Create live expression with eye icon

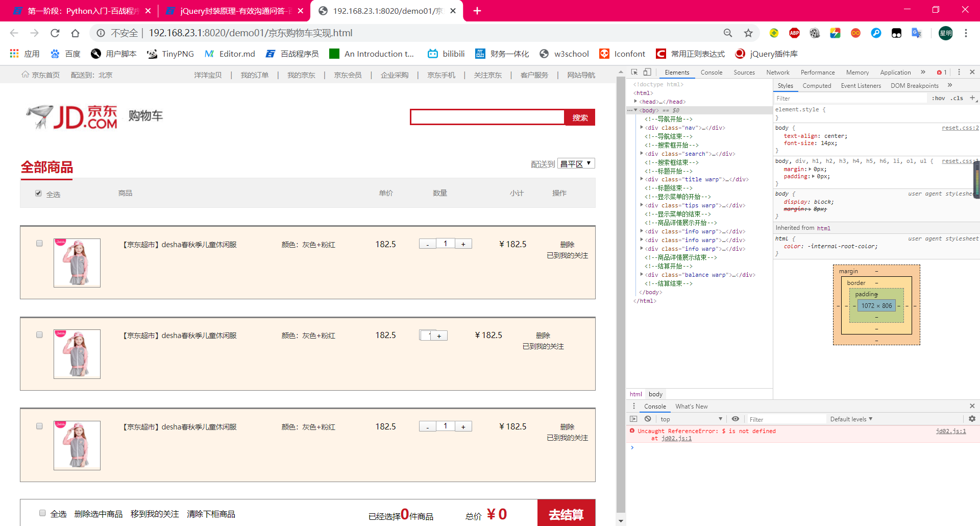(x=736, y=419)
